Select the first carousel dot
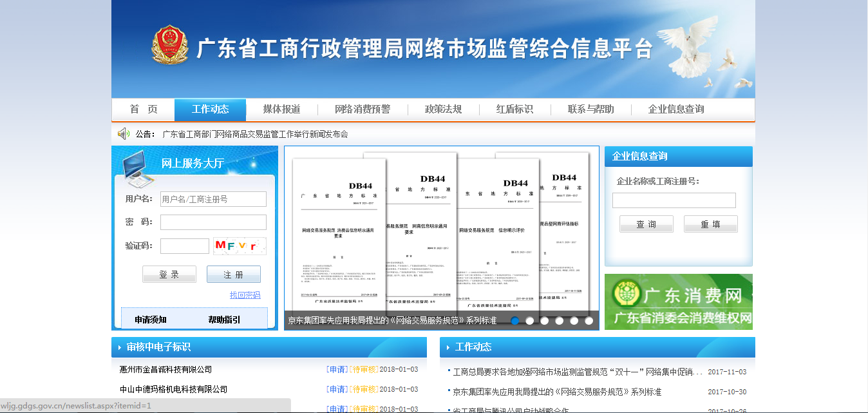868x413 pixels. [x=515, y=320]
